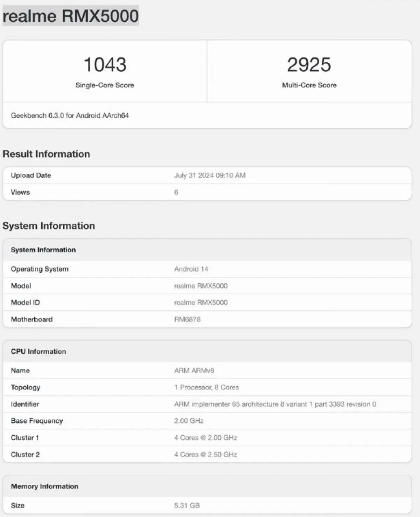Click the Topology value 1 Processor, 8 Cores
Viewport: 420px width, 517px height.
[x=206, y=387]
